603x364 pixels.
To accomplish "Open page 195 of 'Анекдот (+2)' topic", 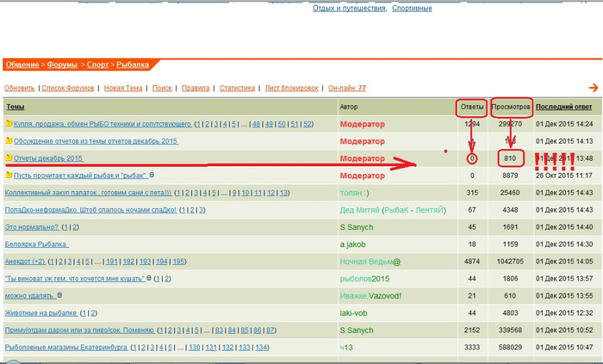I will click(x=178, y=262).
